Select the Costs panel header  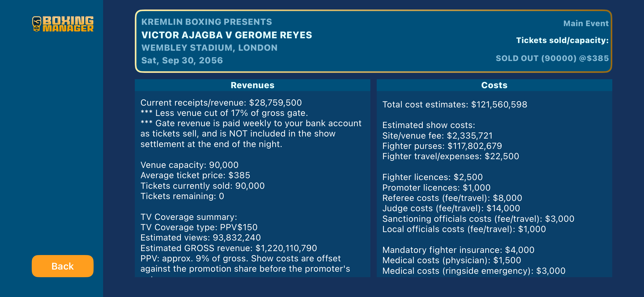[494, 85]
